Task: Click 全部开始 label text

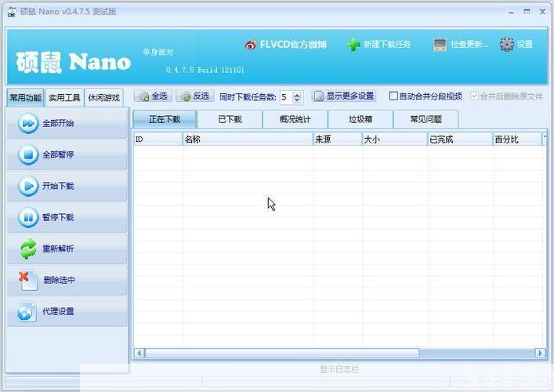Action: [58, 123]
